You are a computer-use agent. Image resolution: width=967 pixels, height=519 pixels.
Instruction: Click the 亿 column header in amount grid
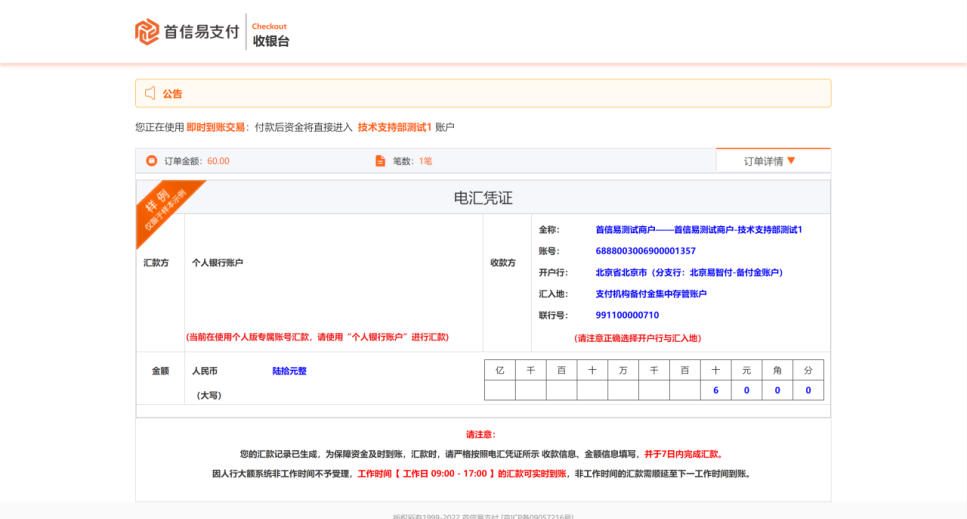tap(500, 370)
